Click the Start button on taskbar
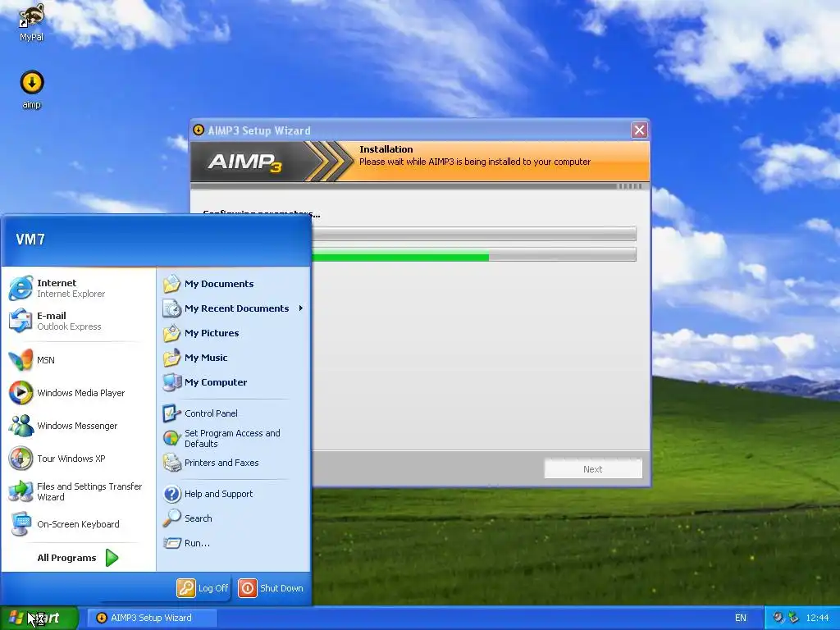The height and width of the screenshot is (630, 840). 39,618
